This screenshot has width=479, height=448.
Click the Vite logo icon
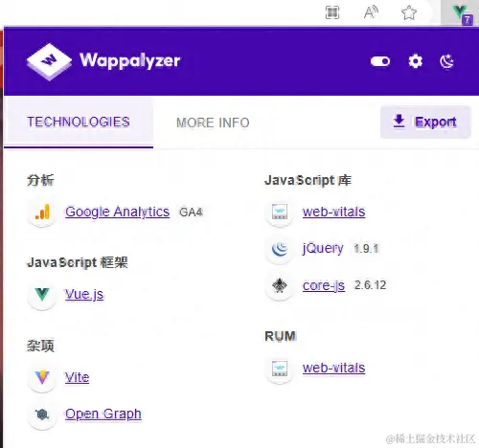pos(42,377)
